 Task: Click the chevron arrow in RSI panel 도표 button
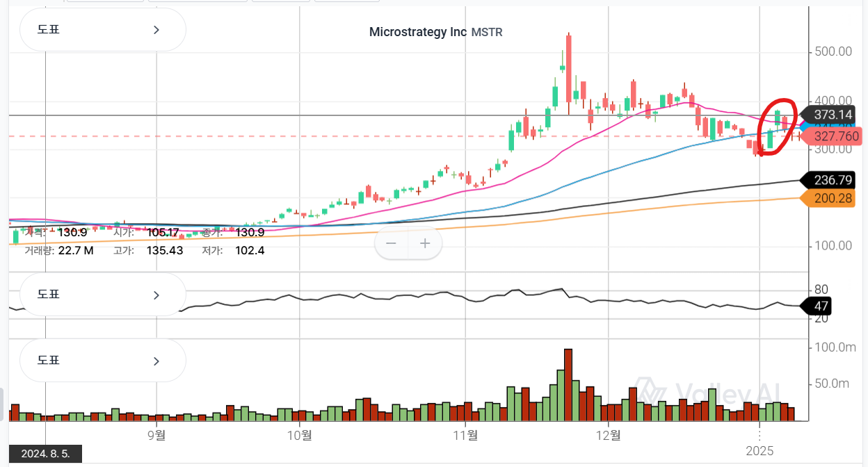(x=156, y=295)
